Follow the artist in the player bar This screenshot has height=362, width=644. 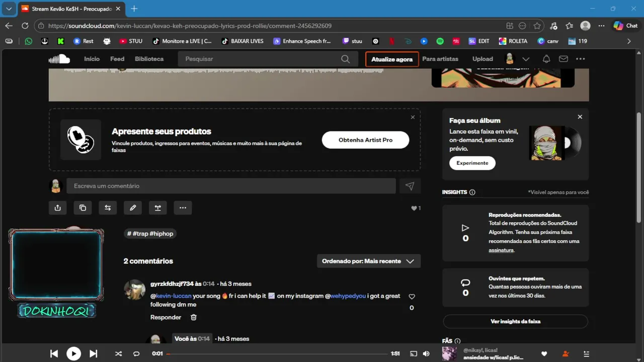[x=566, y=353]
